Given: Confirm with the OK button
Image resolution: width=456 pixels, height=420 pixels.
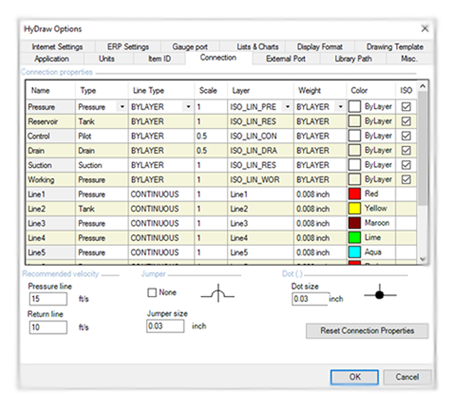Looking at the screenshot, I should pos(354,377).
